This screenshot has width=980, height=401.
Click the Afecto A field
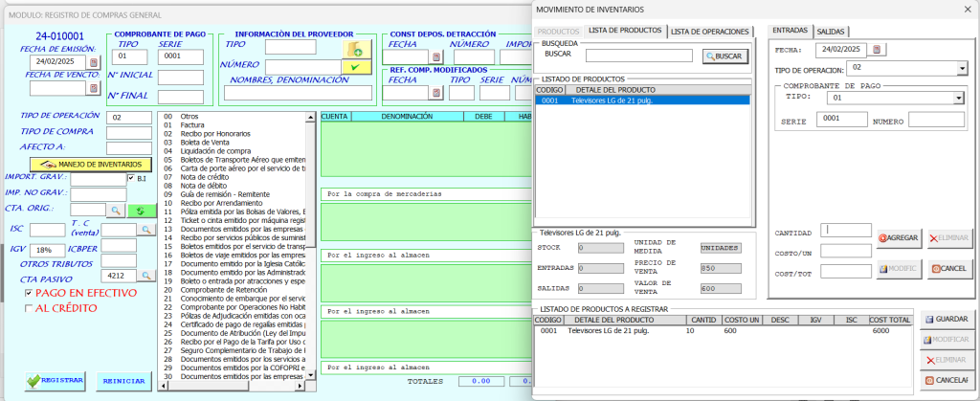pyautogui.click(x=129, y=148)
